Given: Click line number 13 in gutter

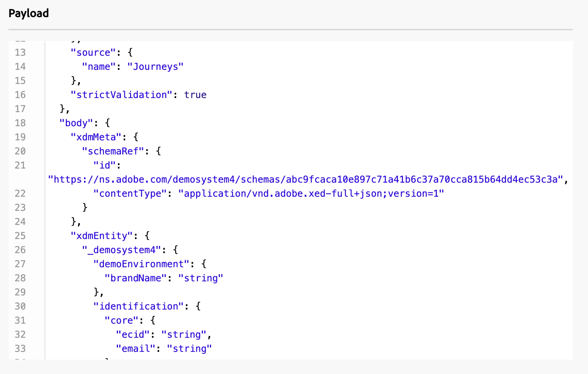Looking at the screenshot, I should click(20, 52).
